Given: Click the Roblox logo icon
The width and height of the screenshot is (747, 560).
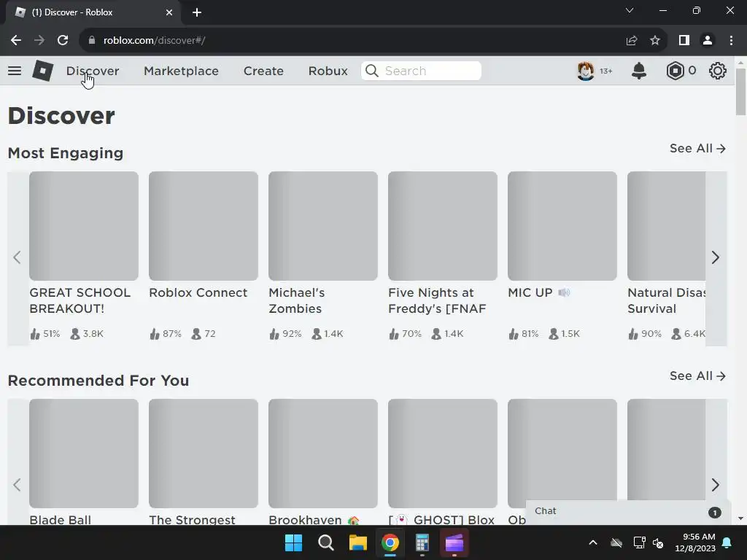Looking at the screenshot, I should click(42, 71).
